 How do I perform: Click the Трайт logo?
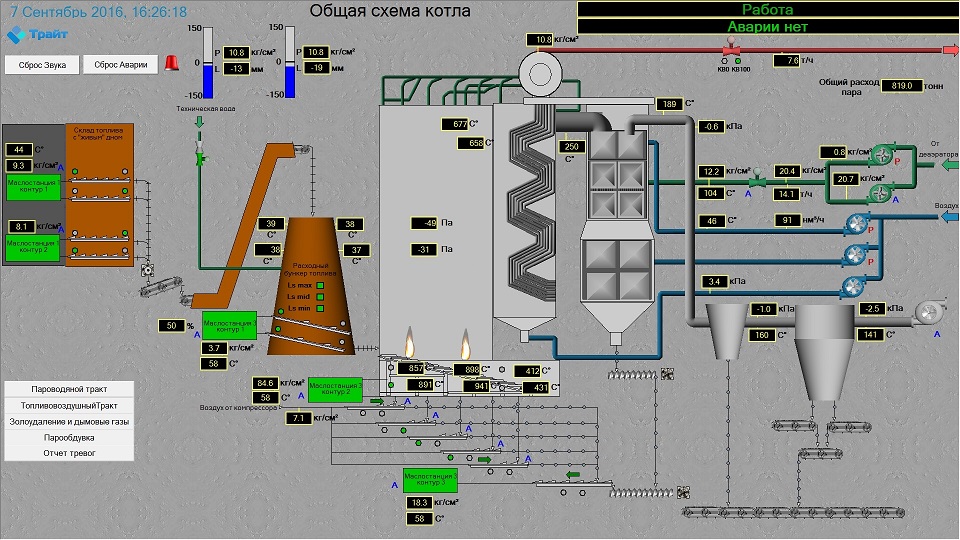coord(37,34)
